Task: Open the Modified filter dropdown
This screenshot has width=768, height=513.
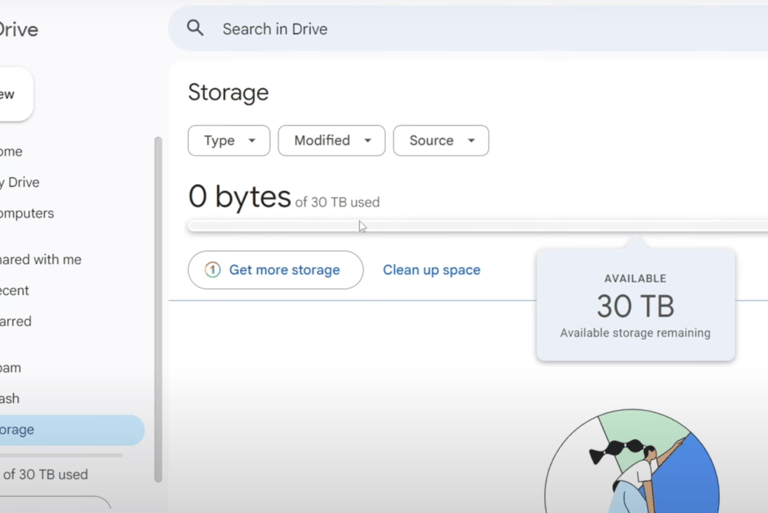Action: pos(332,141)
